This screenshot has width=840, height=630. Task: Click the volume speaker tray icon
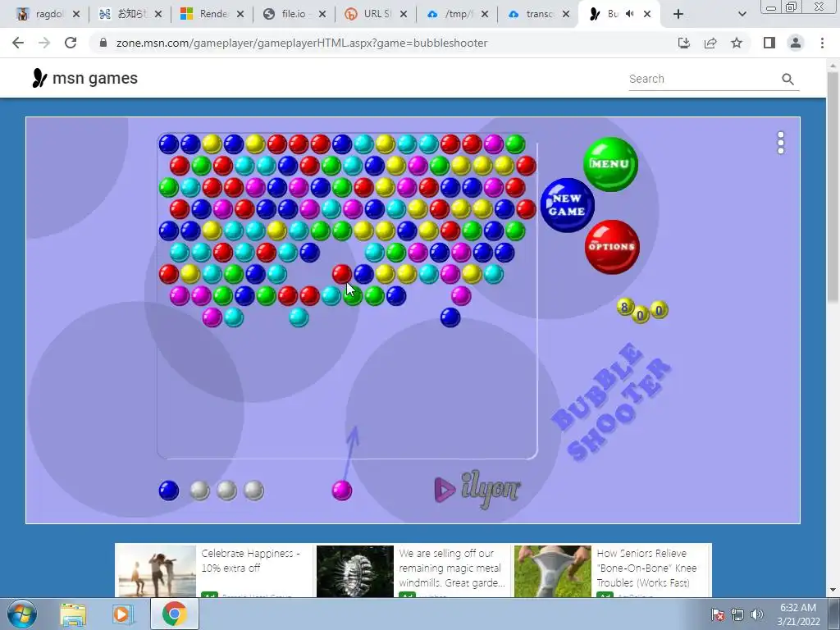756,614
